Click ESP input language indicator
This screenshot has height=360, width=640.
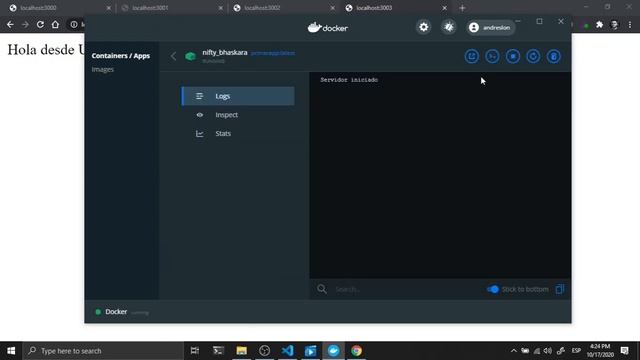coord(576,351)
